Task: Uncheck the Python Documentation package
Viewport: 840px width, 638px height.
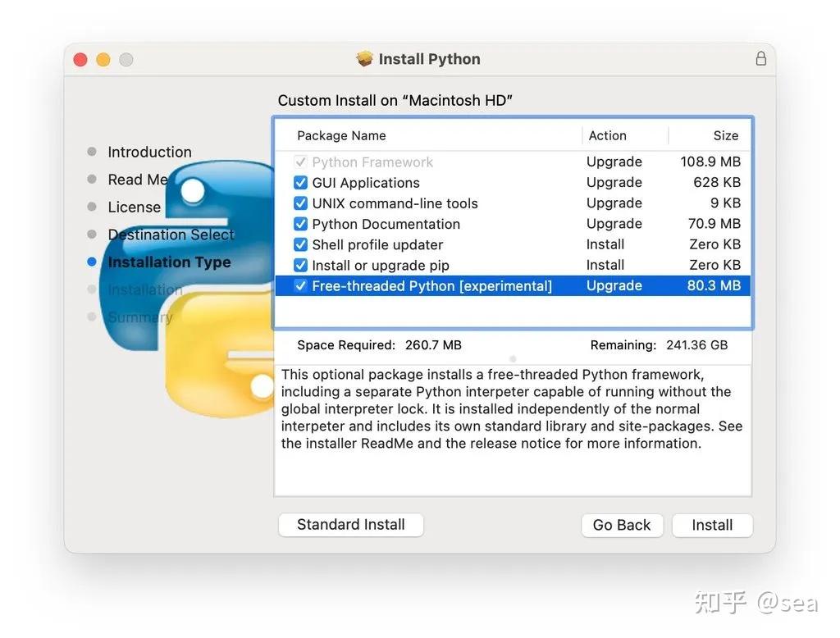Action: [301, 223]
